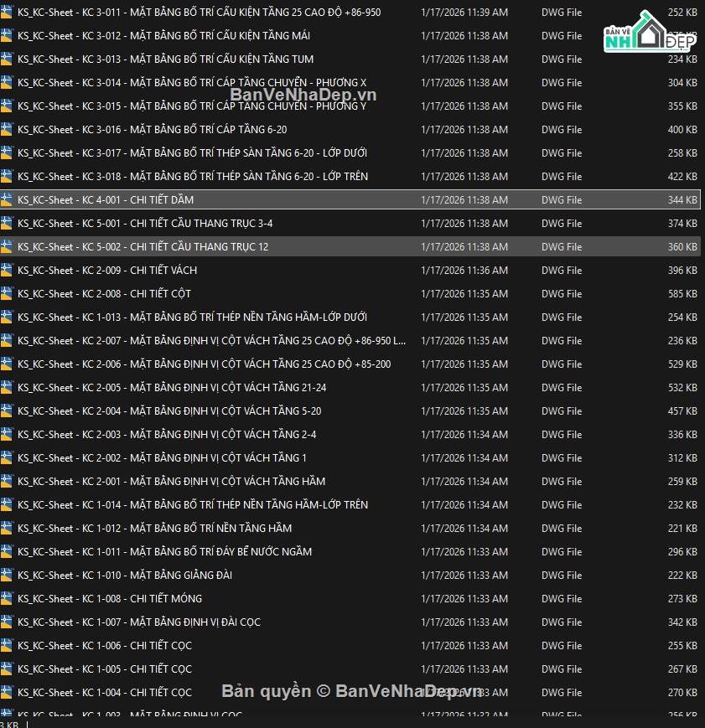
Task: Select file KC 3-012 - MẶT BẰNG BỐ TRÍ CẤU KIỆN TẦNG MÁI
Action: 163,36
